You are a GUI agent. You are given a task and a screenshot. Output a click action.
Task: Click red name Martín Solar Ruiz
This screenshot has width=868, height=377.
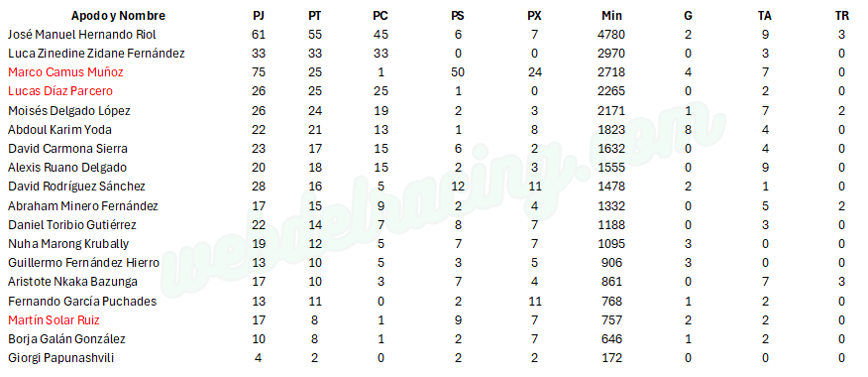click(x=54, y=319)
